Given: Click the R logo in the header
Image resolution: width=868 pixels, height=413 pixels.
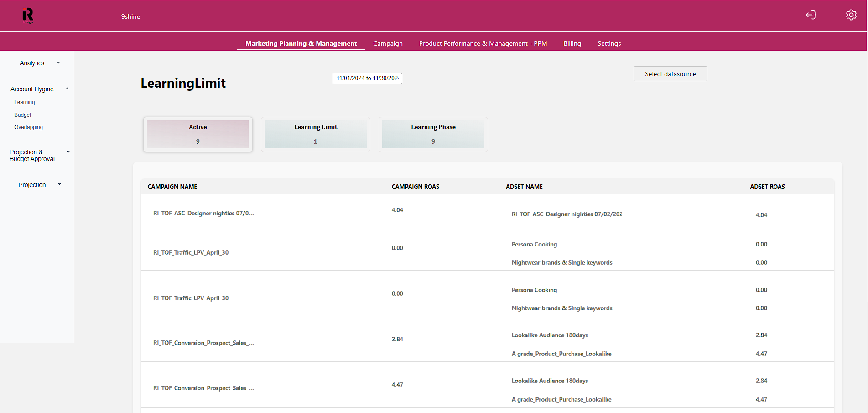Looking at the screenshot, I should (x=28, y=16).
